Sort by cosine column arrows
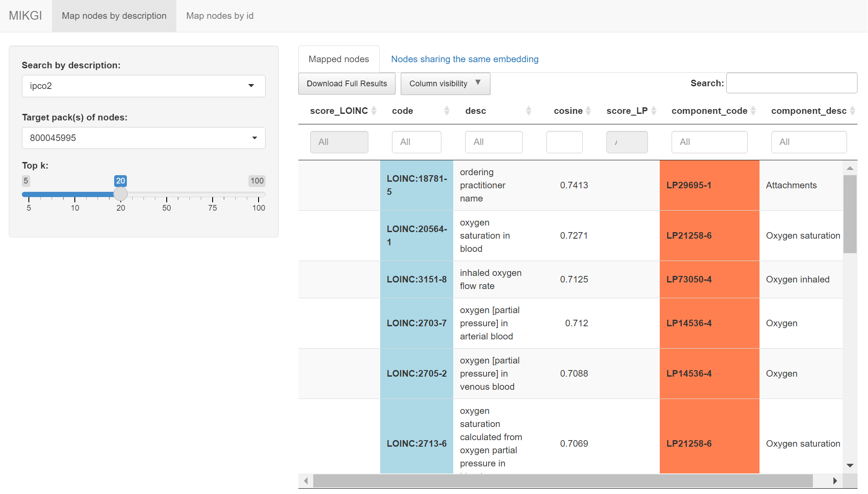This screenshot has width=868, height=494. click(588, 111)
